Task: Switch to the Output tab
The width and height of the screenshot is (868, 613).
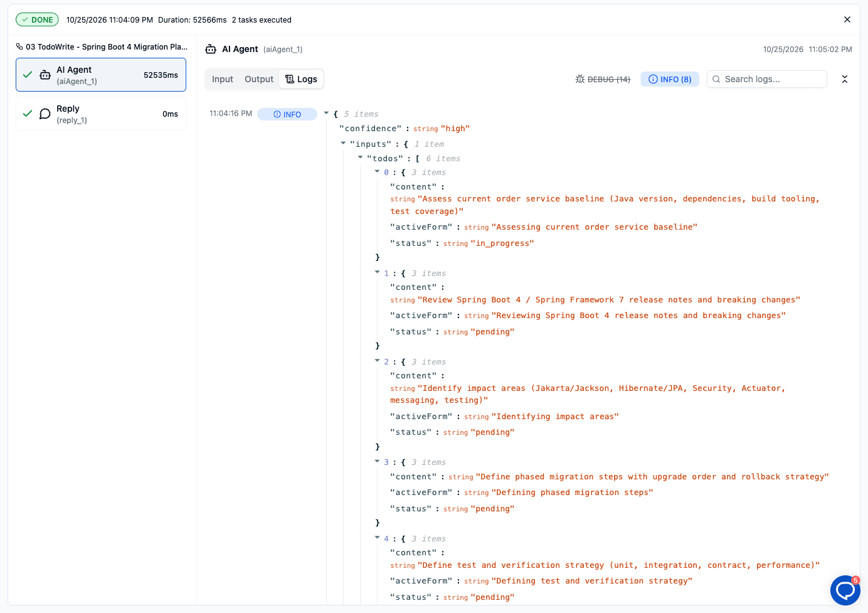Action: tap(259, 79)
